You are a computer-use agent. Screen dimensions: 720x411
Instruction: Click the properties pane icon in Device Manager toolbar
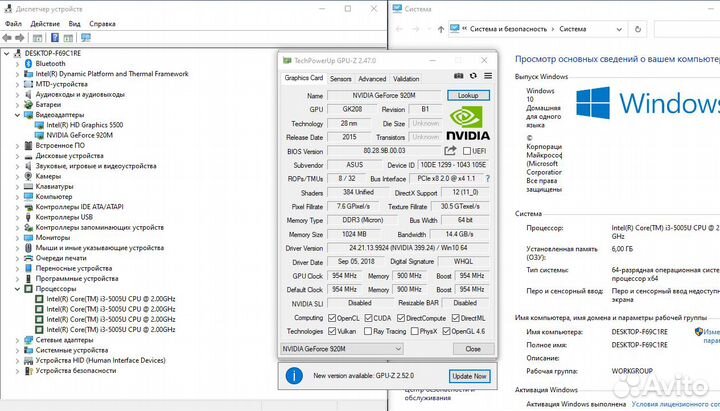click(x=68, y=38)
